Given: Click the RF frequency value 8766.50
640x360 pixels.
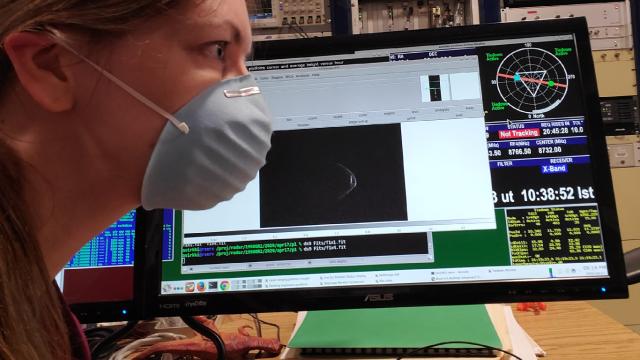Looking at the screenshot, I should [x=519, y=151].
